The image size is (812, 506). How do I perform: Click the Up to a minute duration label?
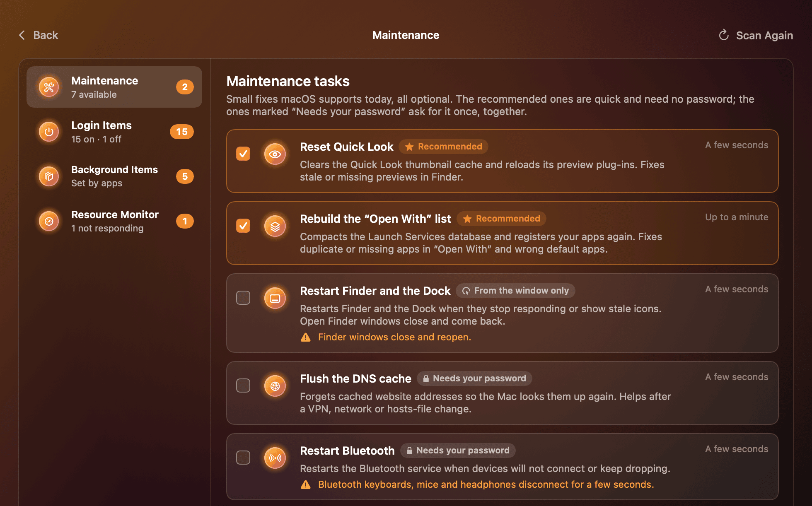tap(737, 217)
